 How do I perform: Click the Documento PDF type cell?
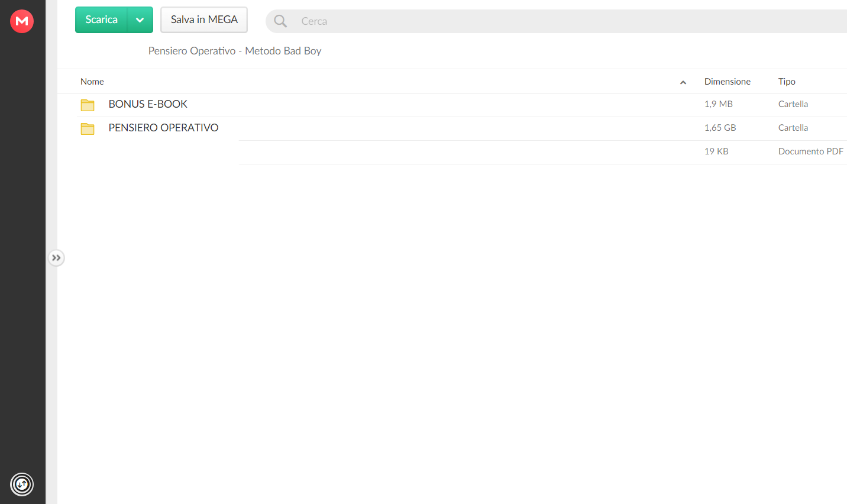[811, 151]
